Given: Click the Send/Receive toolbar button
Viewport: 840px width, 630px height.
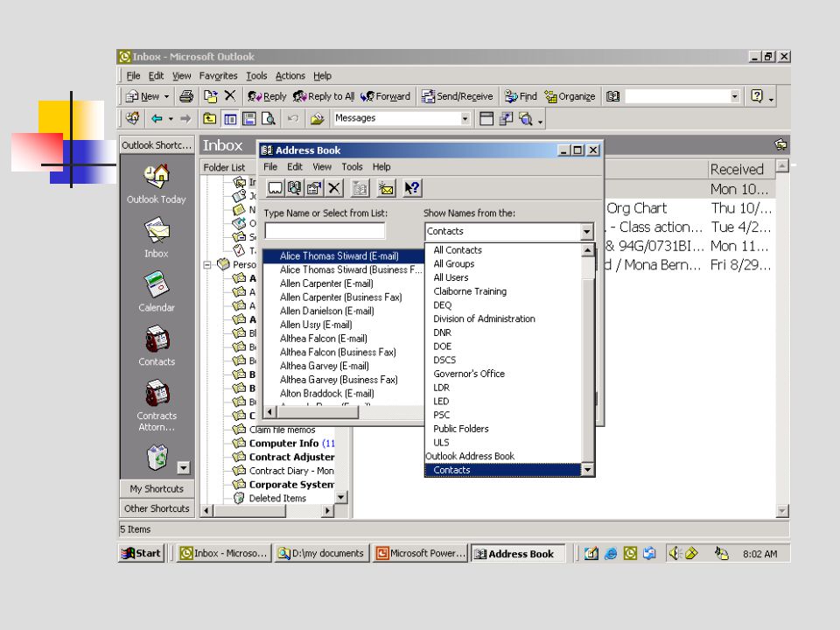Looking at the screenshot, I should click(457, 96).
